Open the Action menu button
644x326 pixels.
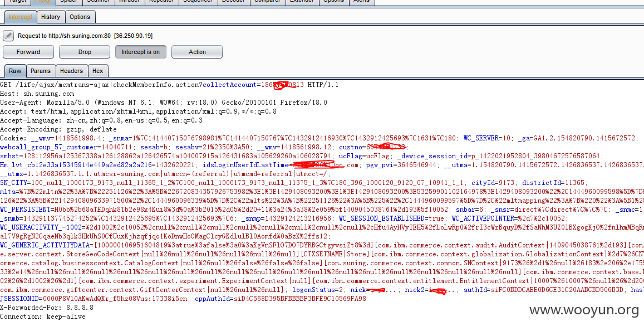pyautogui.click(x=197, y=52)
